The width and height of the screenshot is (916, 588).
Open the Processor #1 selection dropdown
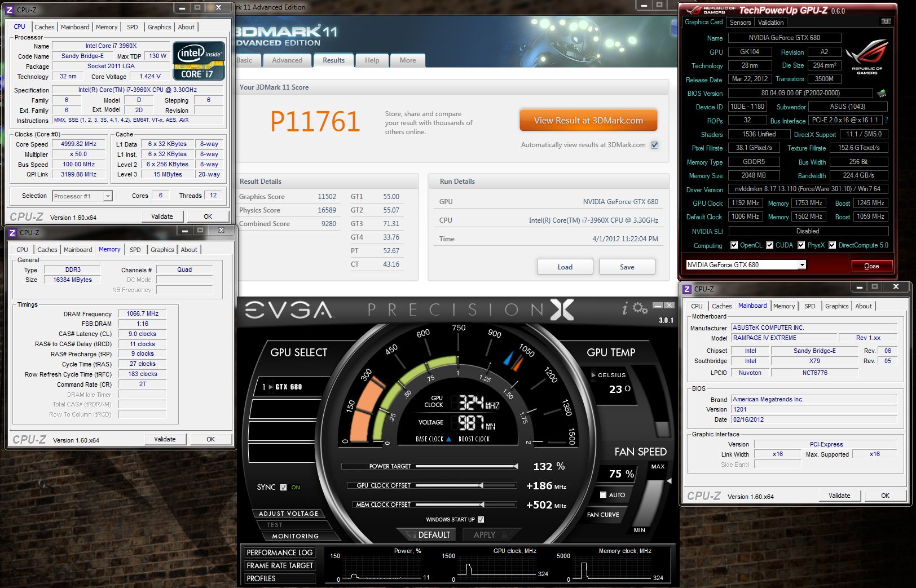[x=108, y=196]
